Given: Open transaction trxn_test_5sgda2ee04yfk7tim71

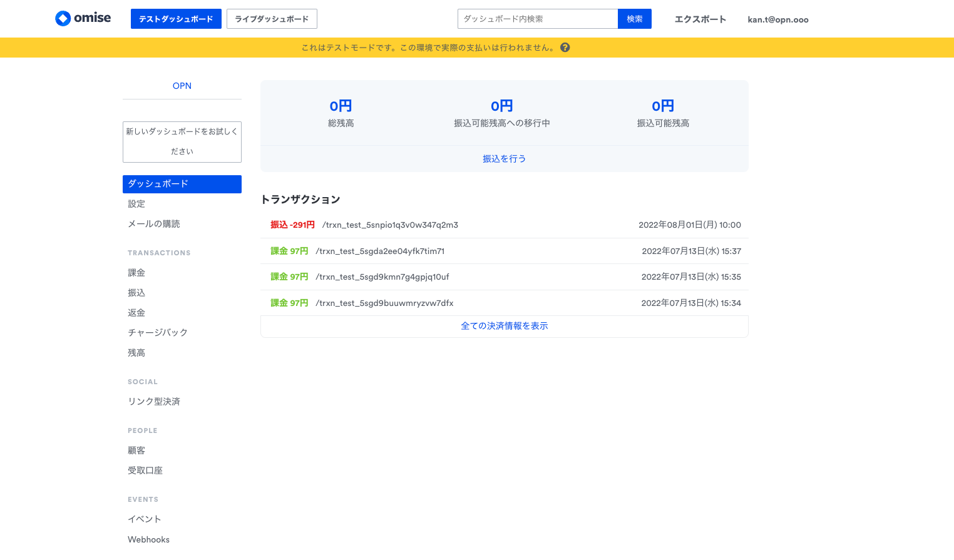Looking at the screenshot, I should [x=379, y=252].
